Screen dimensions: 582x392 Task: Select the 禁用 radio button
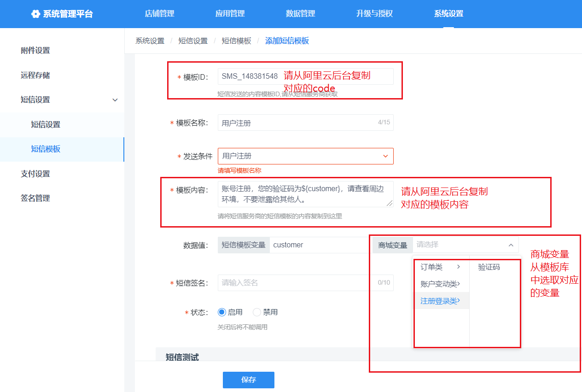point(257,312)
